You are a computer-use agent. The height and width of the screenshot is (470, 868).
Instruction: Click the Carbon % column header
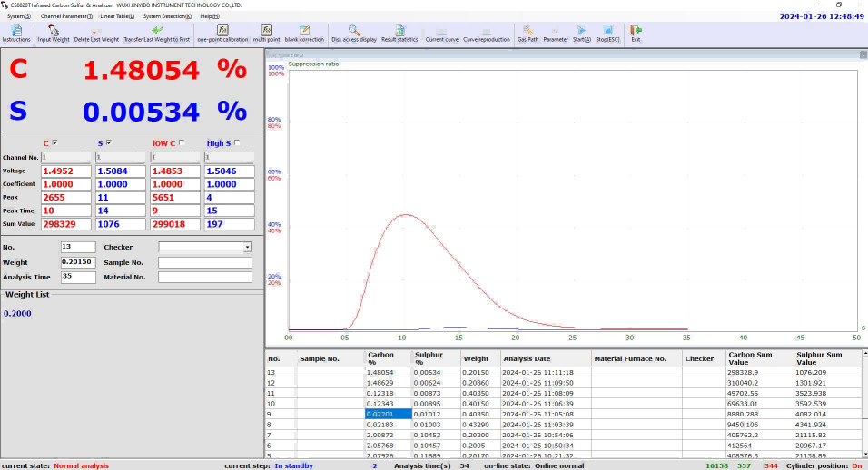click(388, 358)
